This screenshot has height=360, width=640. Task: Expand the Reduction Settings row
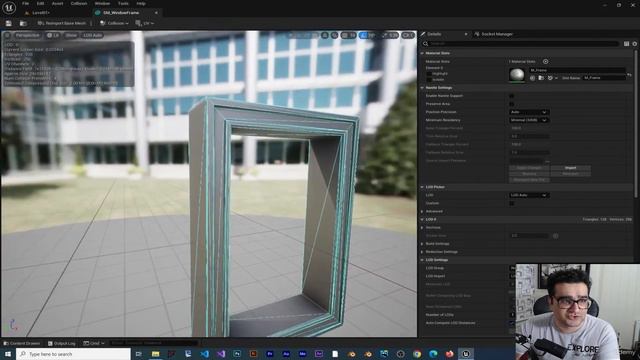coord(422,252)
